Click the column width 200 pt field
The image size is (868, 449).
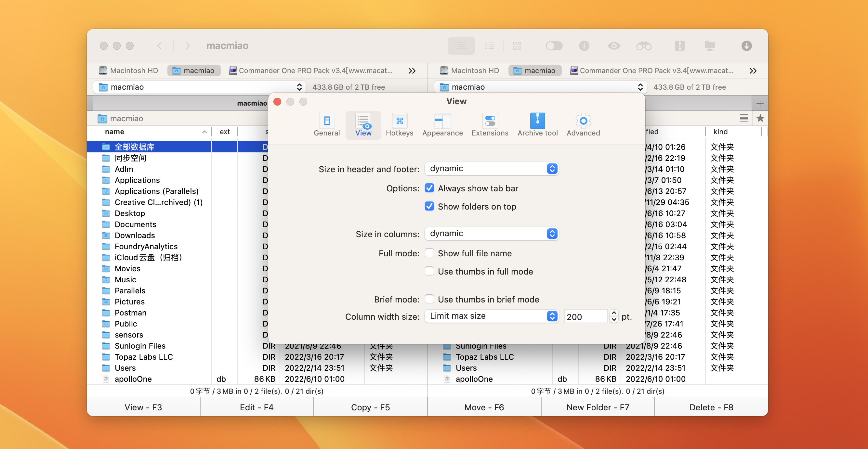[x=585, y=317]
